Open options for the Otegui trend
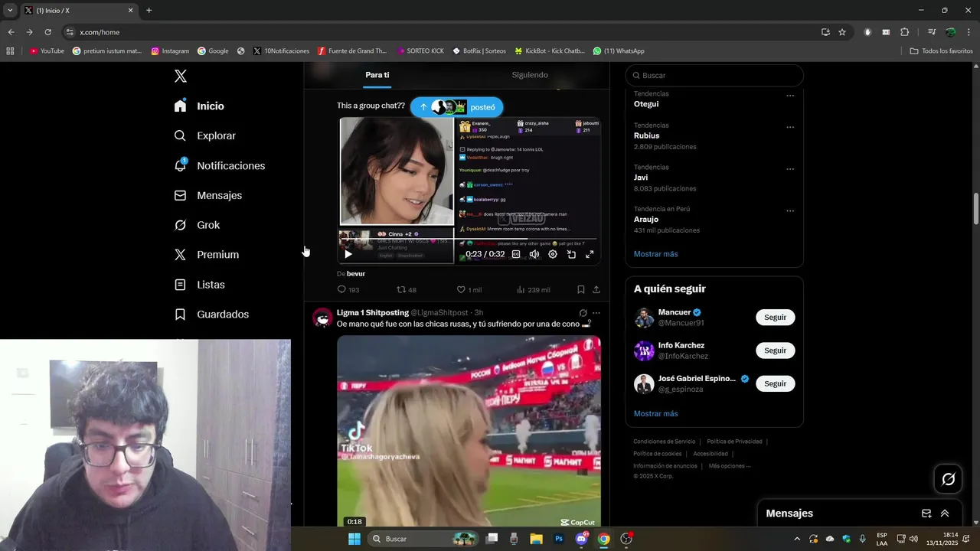This screenshot has height=551, width=980. click(x=790, y=96)
